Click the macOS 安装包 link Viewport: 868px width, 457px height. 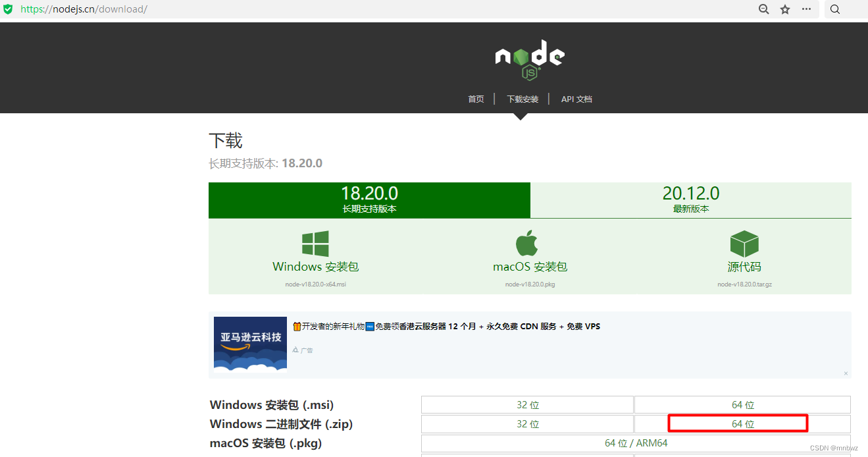[530, 267]
